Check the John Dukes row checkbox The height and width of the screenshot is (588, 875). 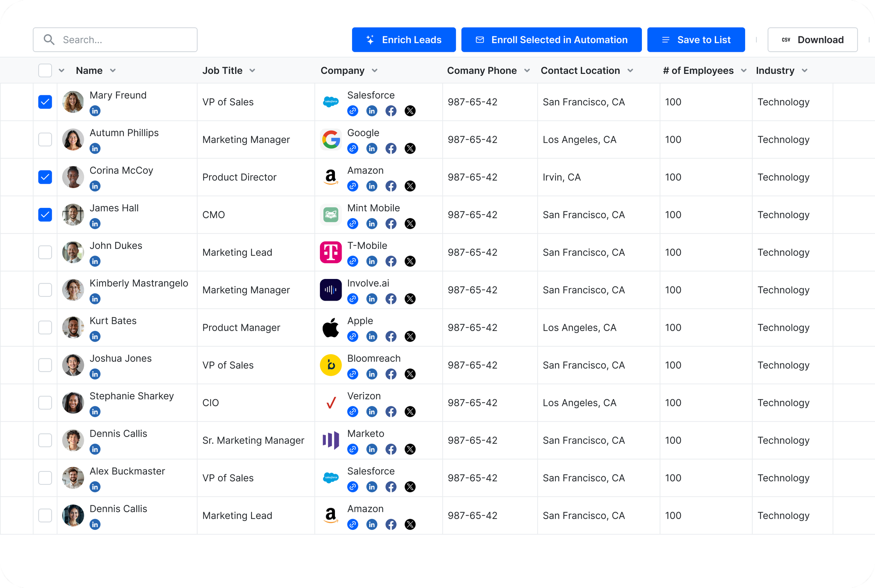tap(45, 252)
